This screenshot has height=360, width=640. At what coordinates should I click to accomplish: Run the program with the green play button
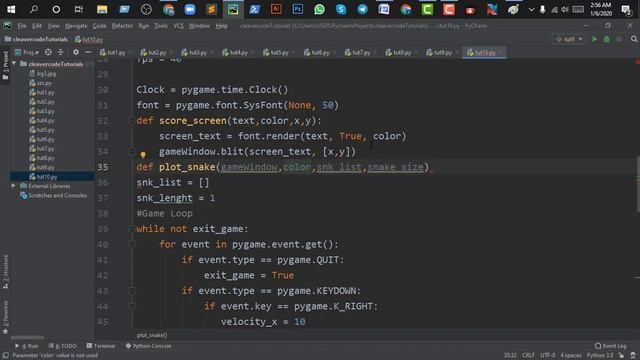pyautogui.click(x=594, y=39)
